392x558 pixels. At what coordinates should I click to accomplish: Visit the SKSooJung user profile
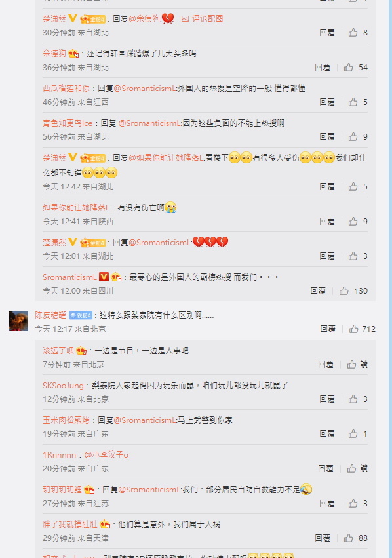63,385
